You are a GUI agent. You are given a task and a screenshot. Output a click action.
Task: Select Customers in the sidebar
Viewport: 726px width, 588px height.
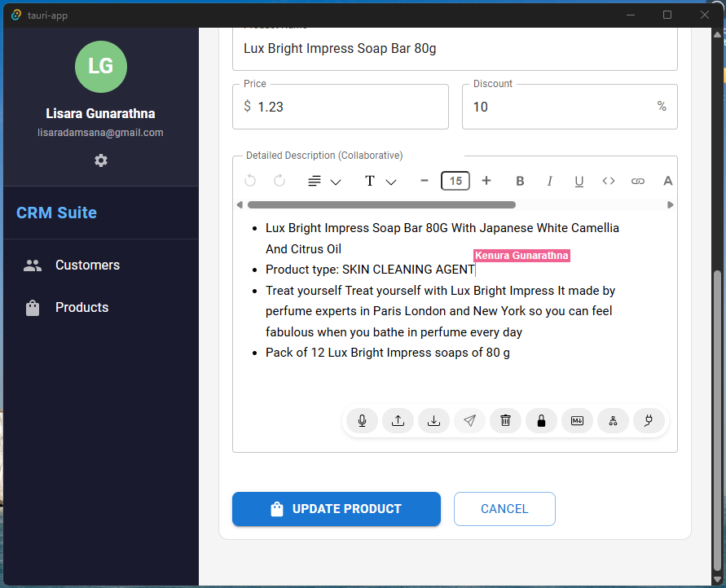click(87, 265)
